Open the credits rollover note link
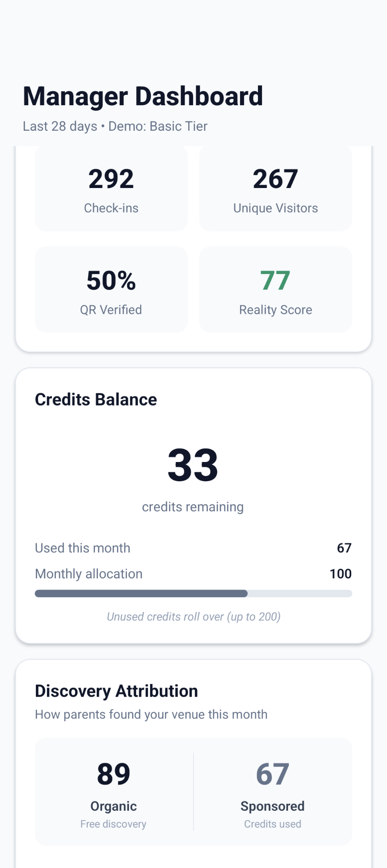Viewport: 387px width, 868px height. (x=193, y=616)
